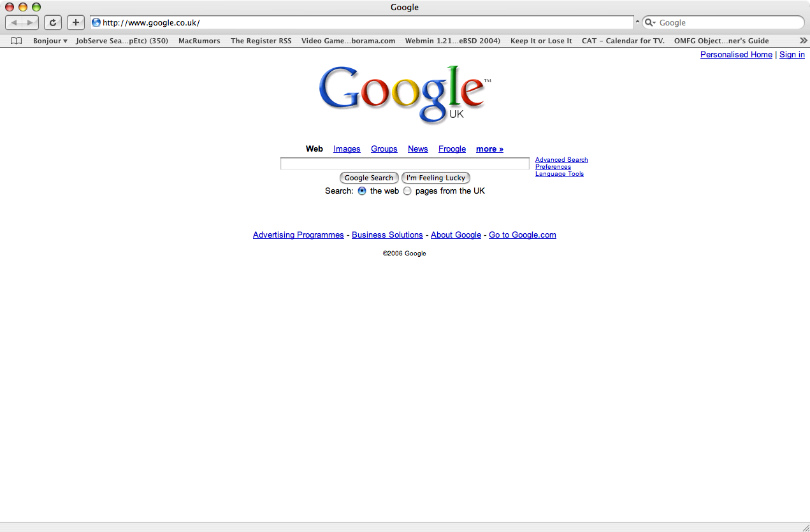Open the Video Game...borama.com bookmark
Viewport: 810px width, 532px height.
pyautogui.click(x=348, y=41)
